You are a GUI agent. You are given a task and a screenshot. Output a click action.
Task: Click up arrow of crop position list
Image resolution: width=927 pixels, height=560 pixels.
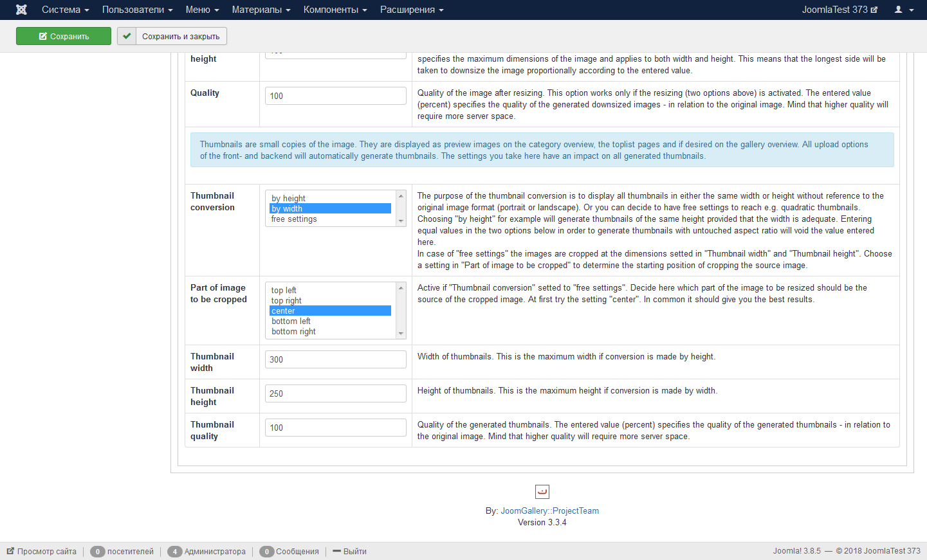pyautogui.click(x=401, y=288)
